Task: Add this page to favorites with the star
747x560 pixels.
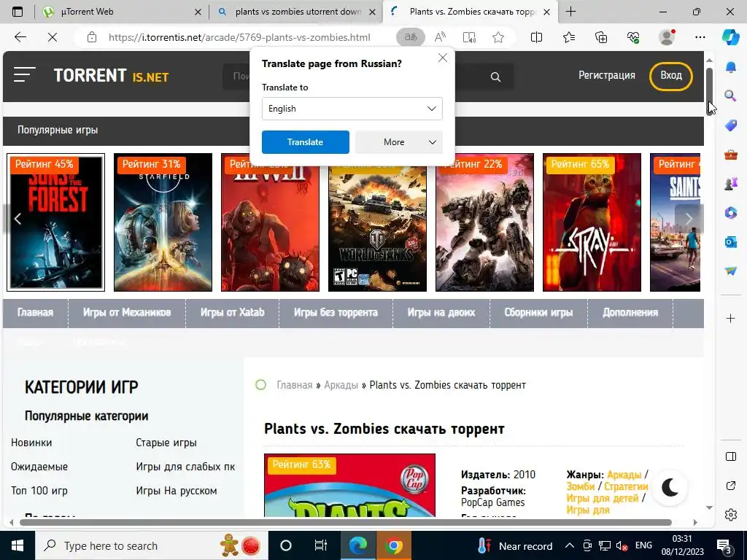Action: click(x=498, y=37)
